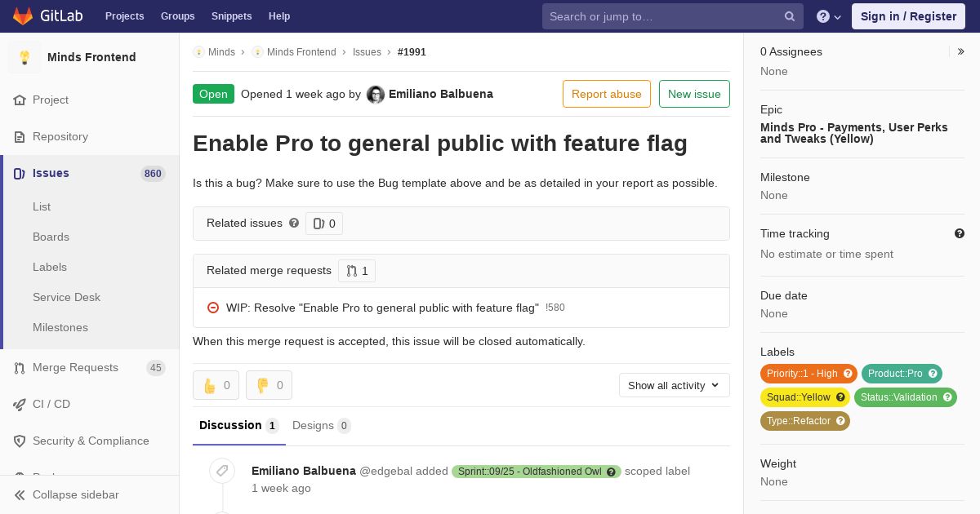This screenshot has height=514, width=980.
Task: Open Service Desk in the sidebar
Action: (x=66, y=297)
